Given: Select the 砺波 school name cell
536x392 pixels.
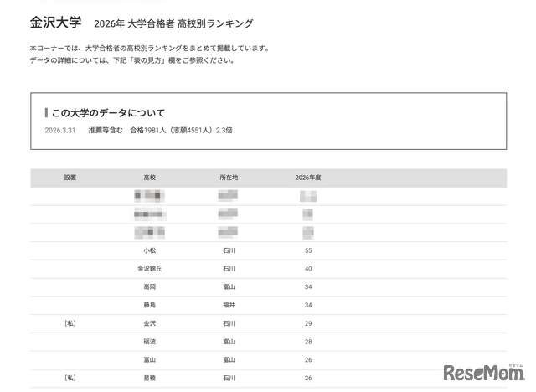Looking at the screenshot, I should pos(150,342).
